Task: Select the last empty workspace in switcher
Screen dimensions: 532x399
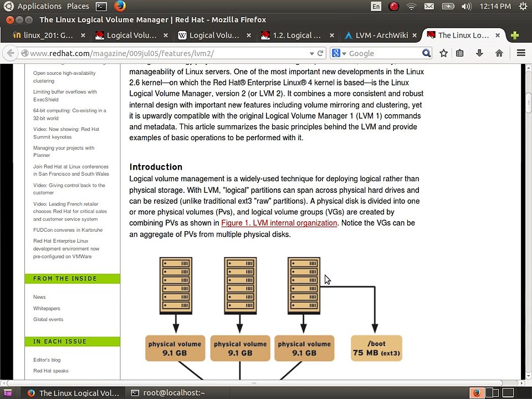Action: coord(508,393)
